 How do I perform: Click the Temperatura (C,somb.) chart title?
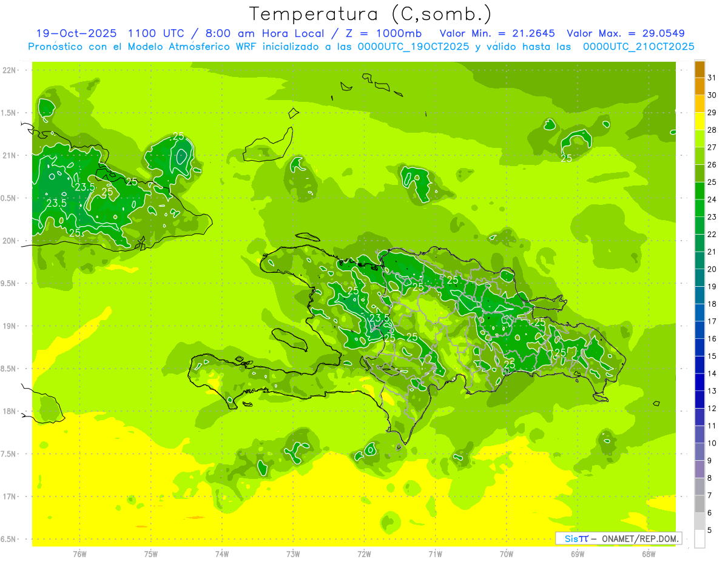click(371, 14)
